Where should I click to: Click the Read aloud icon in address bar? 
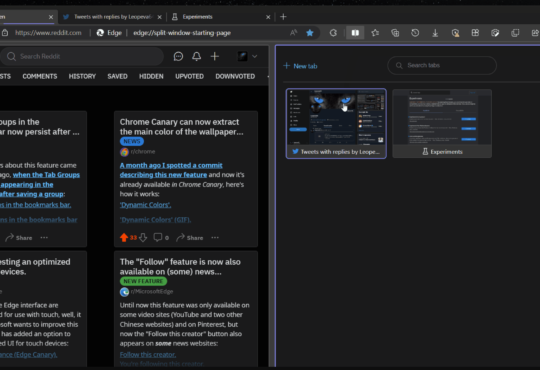tap(293, 33)
